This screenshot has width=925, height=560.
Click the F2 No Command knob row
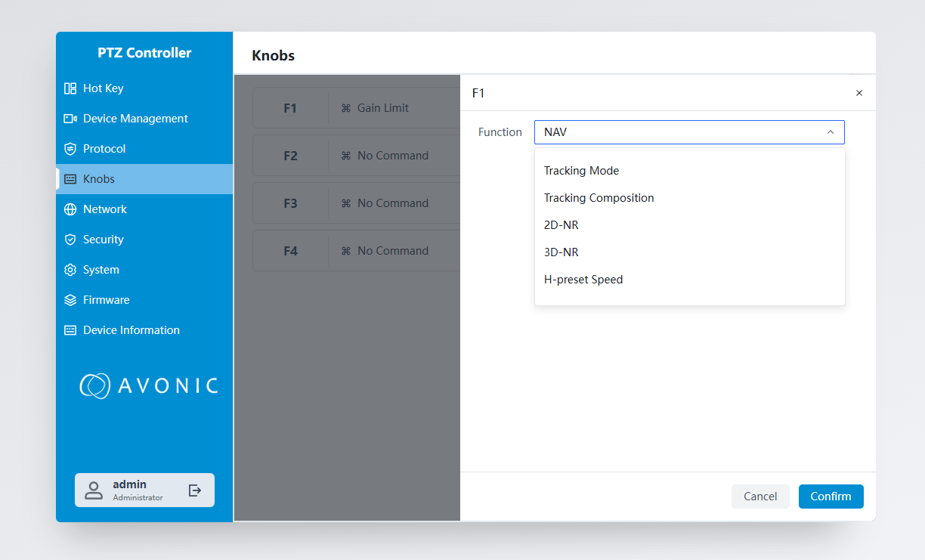[356, 156]
